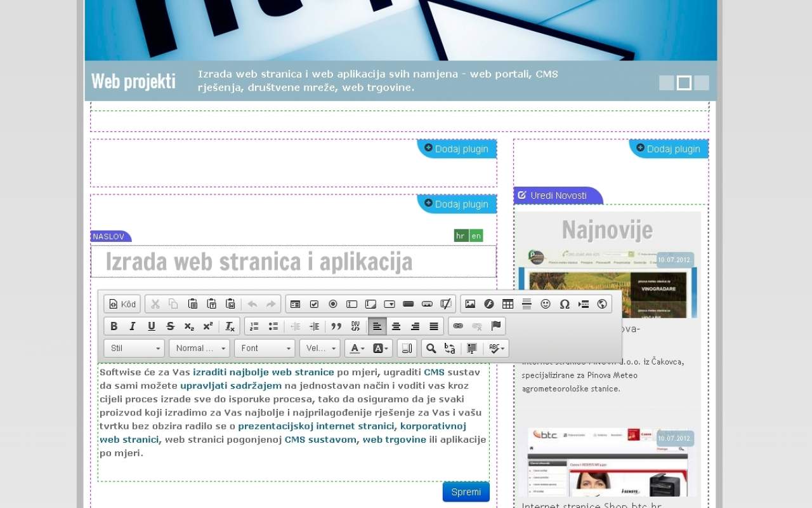Toggle bulleted list
Viewport: 812px width, 508px height.
coord(273,326)
